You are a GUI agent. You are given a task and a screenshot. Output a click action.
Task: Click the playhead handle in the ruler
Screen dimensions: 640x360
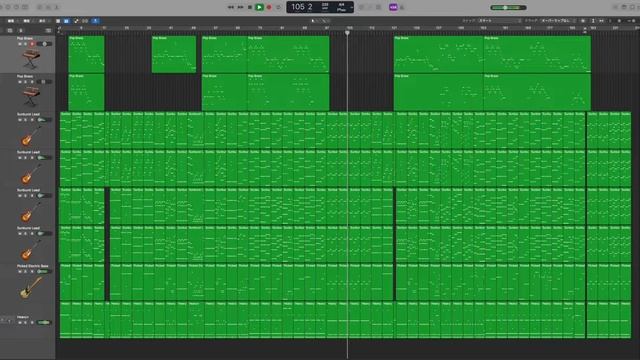347,33
